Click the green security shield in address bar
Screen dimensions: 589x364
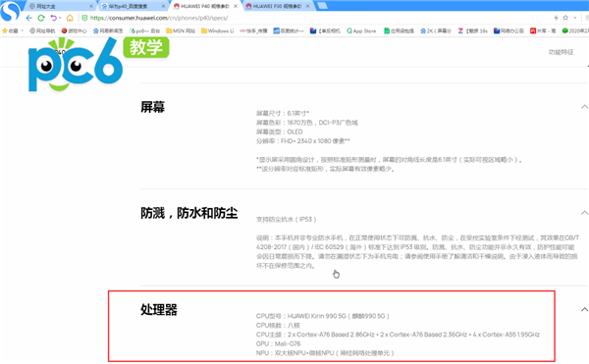(84, 18)
